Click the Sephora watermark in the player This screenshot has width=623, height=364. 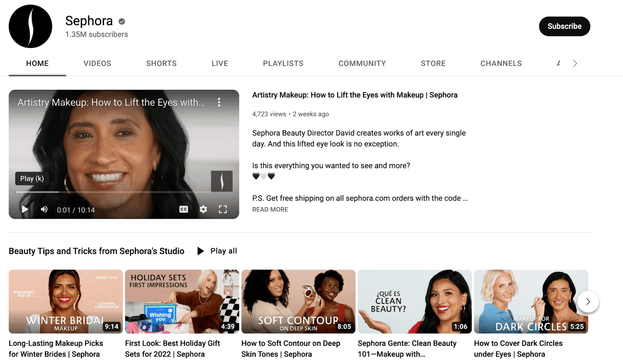click(222, 181)
